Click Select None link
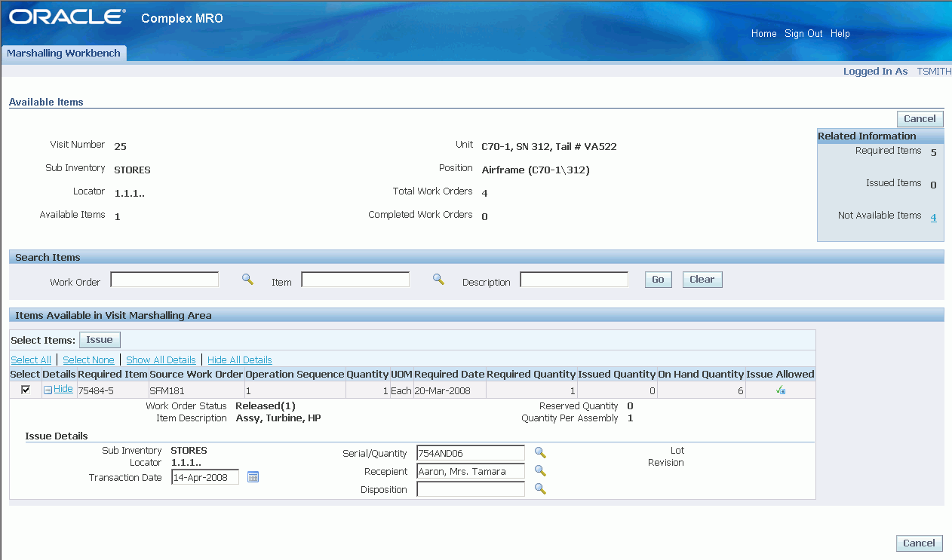 pyautogui.click(x=88, y=360)
